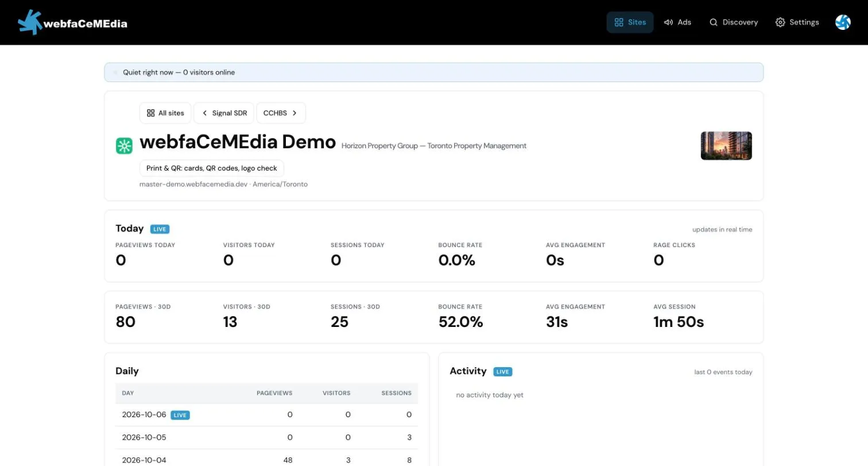The width and height of the screenshot is (868, 466).
Task: Click the 52.0% bounce rate value
Action: click(x=460, y=322)
